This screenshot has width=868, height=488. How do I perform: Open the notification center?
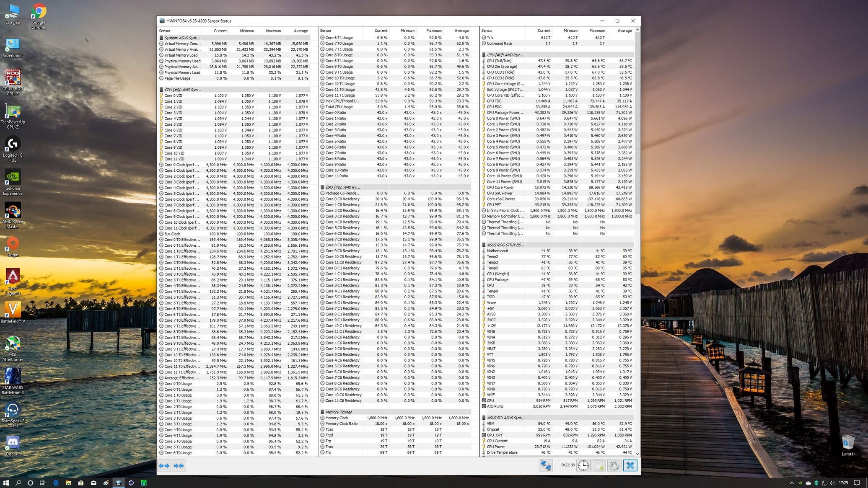857,483
